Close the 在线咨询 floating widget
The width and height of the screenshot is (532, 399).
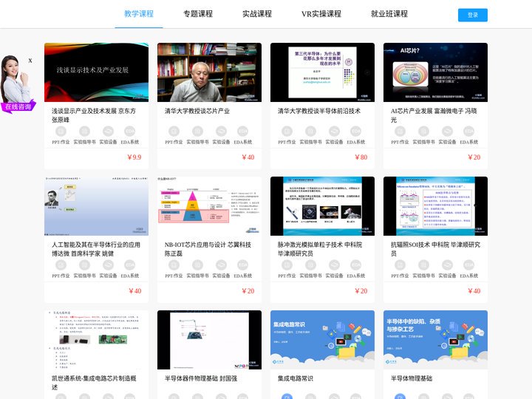[30, 61]
